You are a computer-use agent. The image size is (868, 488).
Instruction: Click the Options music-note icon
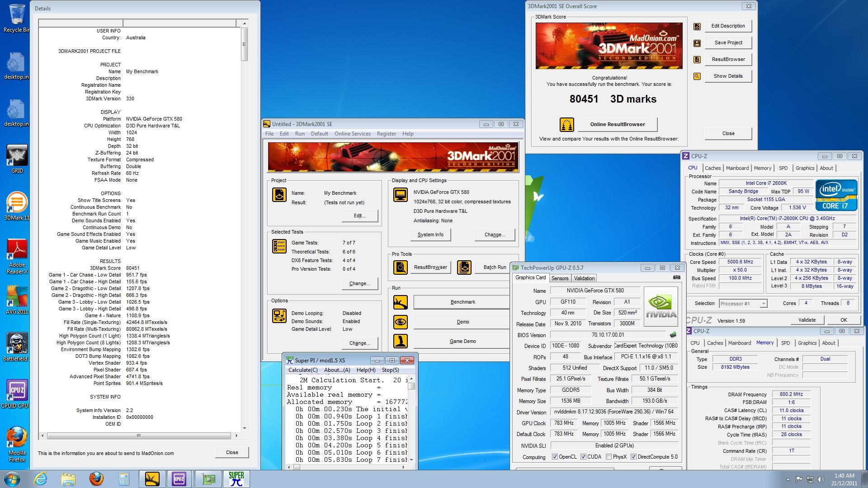coord(279,316)
